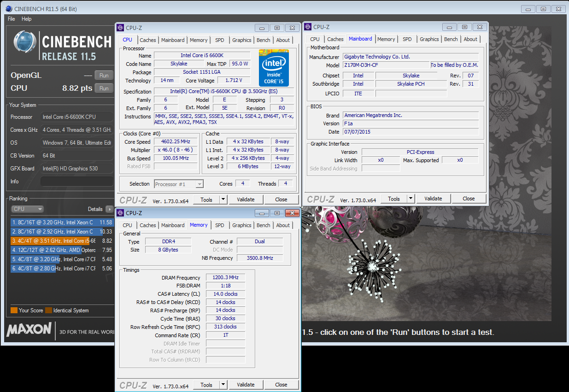The width and height of the screenshot is (569, 392).
Task: Open Tools dropdown arrow in CPU window
Action: click(223, 199)
